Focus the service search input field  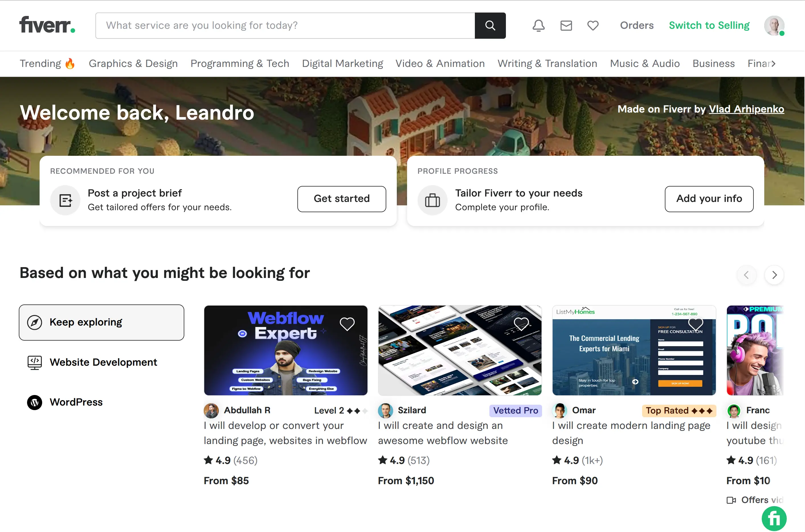pos(285,25)
